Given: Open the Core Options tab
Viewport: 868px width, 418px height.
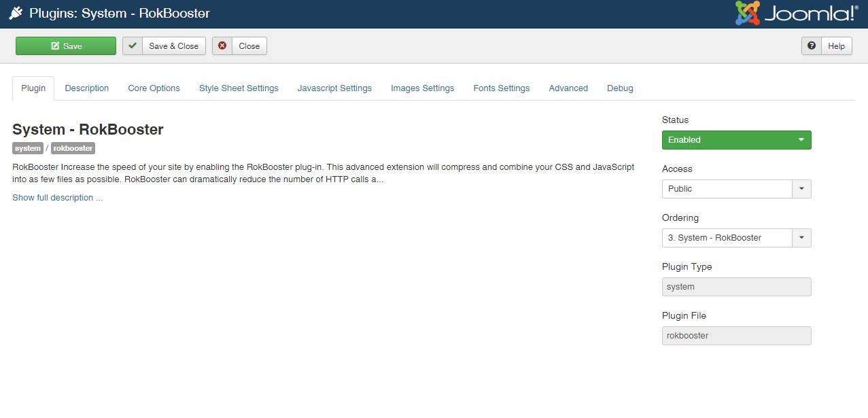Looking at the screenshot, I should [154, 88].
